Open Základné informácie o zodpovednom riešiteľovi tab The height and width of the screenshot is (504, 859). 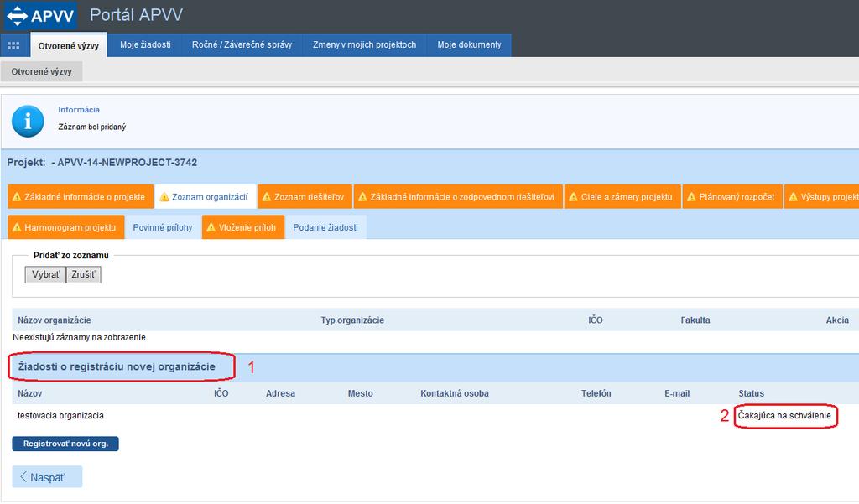pyautogui.click(x=458, y=197)
